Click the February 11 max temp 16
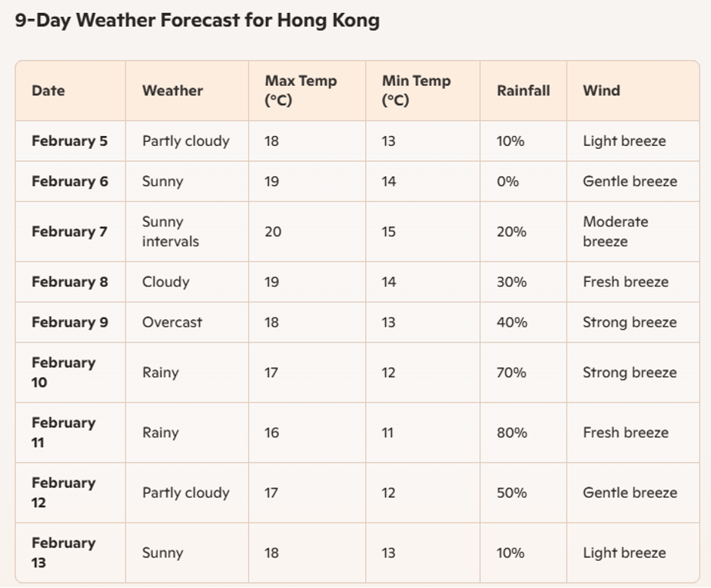711x588 pixels. tap(272, 432)
